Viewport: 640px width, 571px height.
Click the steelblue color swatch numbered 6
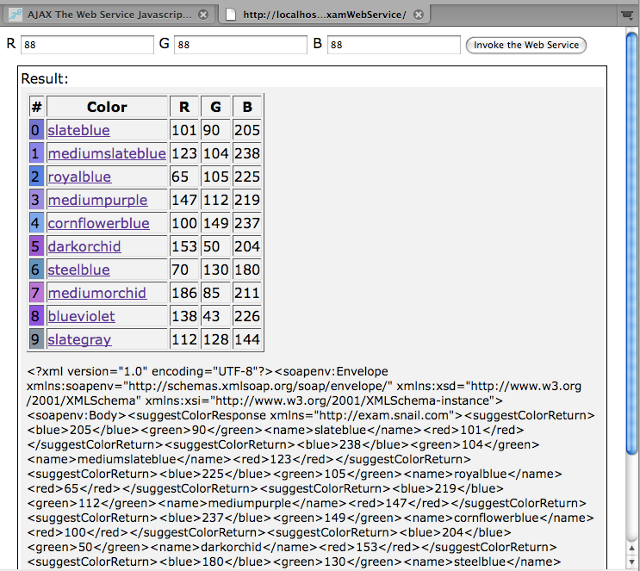37,270
